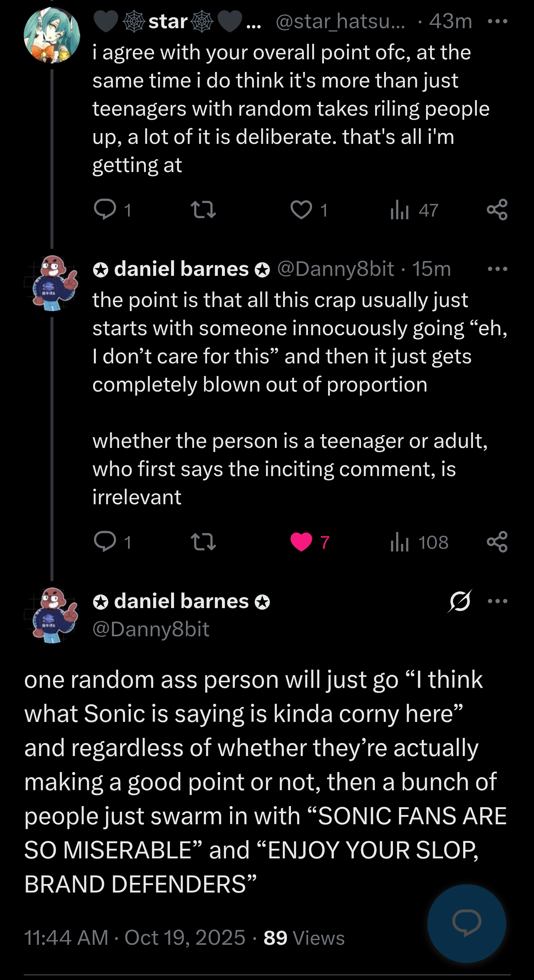
Task: Open daniel barnes' avatar on main tweet
Action: click(x=52, y=615)
